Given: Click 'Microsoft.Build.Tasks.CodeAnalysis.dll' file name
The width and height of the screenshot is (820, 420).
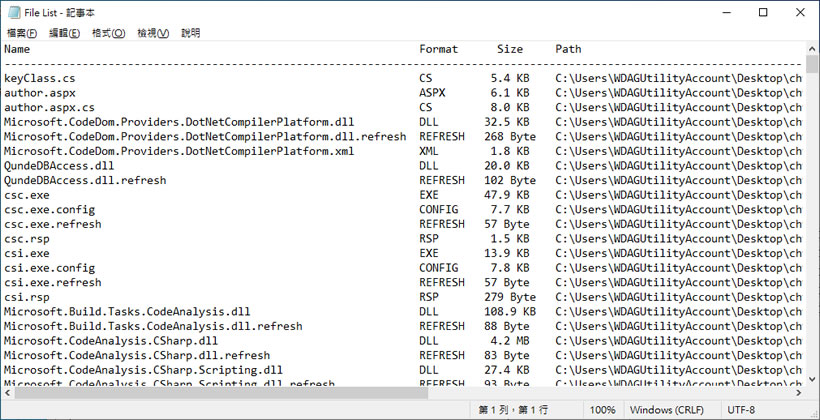Looking at the screenshot, I should (128, 312).
